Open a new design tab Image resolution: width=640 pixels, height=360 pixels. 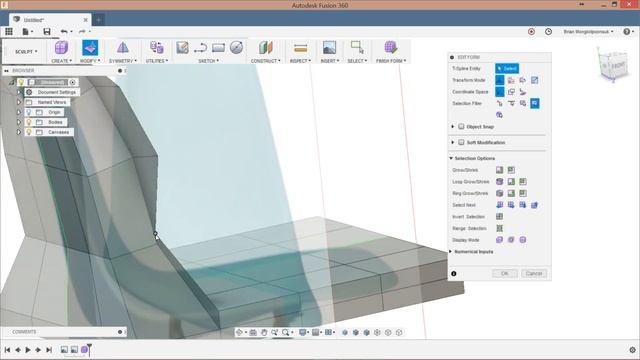pos(98,20)
